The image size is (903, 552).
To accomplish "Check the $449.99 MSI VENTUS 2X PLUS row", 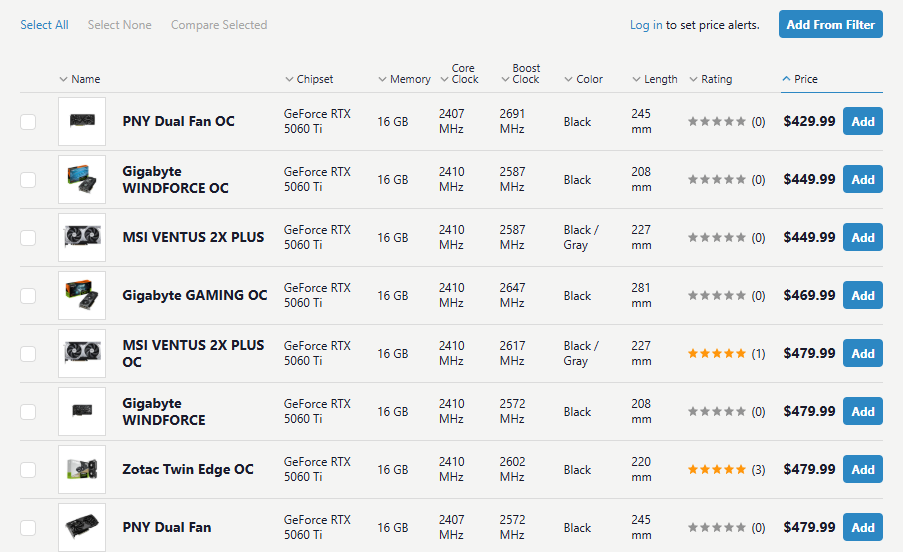I will 28,238.
